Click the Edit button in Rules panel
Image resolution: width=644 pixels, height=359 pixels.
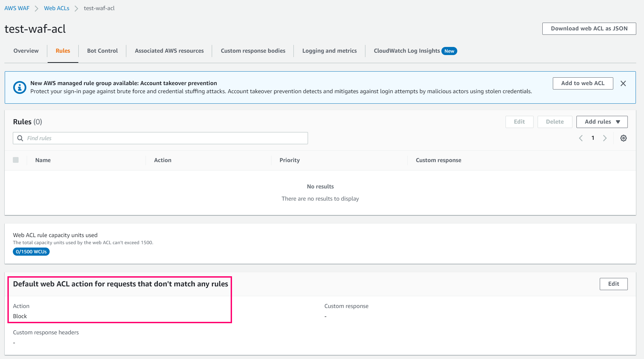point(519,122)
